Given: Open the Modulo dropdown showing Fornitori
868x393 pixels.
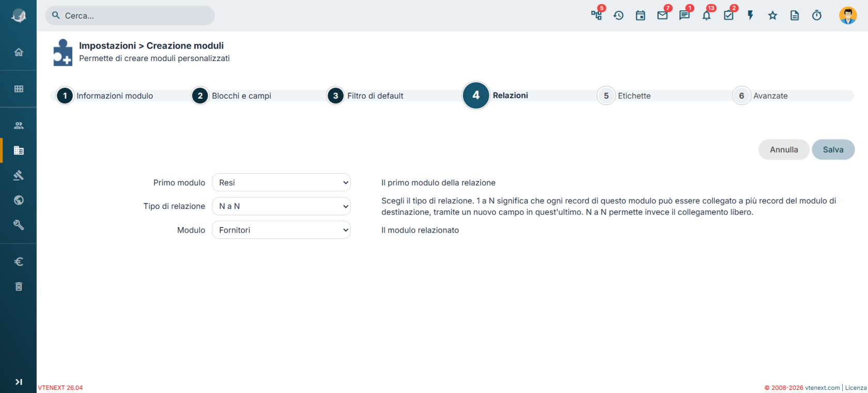Looking at the screenshot, I should coord(281,230).
